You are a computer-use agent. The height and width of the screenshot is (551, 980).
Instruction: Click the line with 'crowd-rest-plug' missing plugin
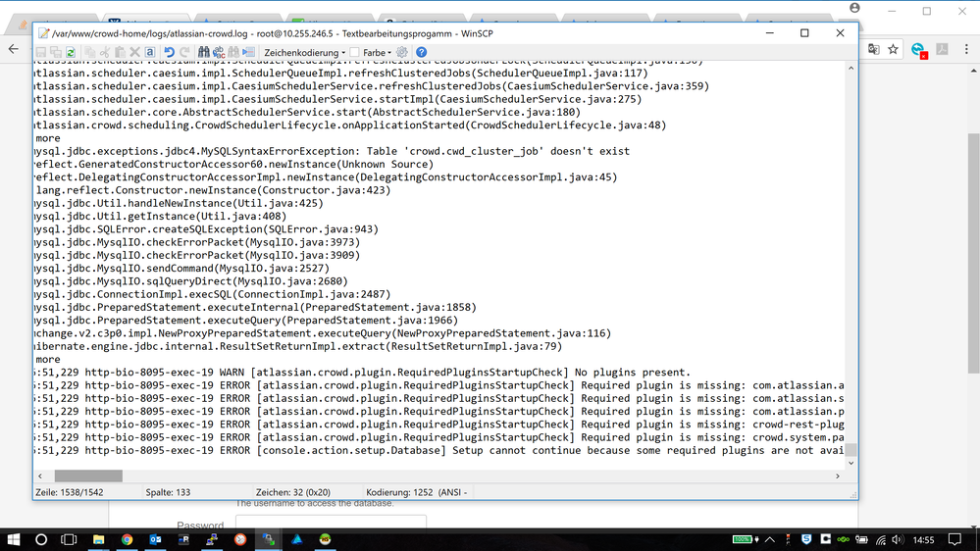(439, 425)
